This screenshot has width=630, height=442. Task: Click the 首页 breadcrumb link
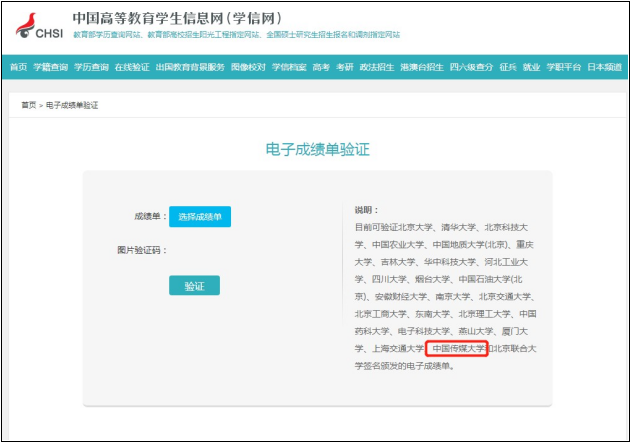tap(29, 105)
